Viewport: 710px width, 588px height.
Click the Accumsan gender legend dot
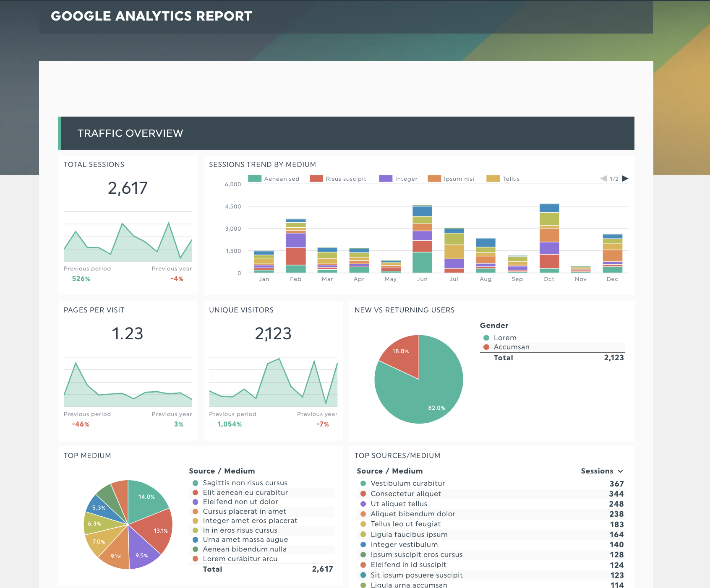[x=486, y=347]
